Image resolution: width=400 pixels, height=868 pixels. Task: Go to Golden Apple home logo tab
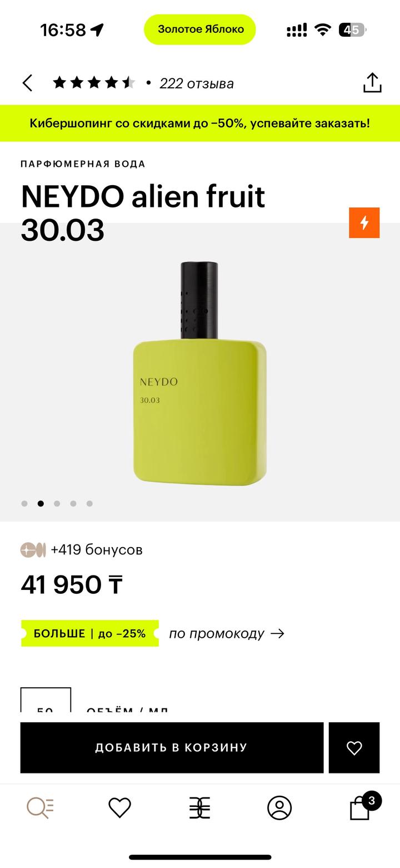point(199,807)
